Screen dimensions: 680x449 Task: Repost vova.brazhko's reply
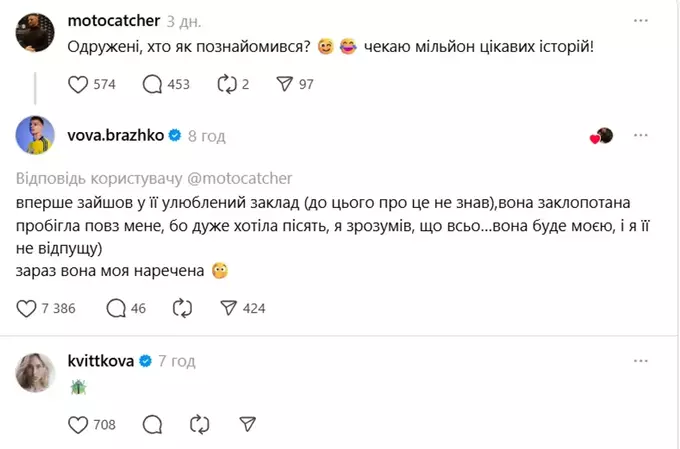click(x=182, y=308)
